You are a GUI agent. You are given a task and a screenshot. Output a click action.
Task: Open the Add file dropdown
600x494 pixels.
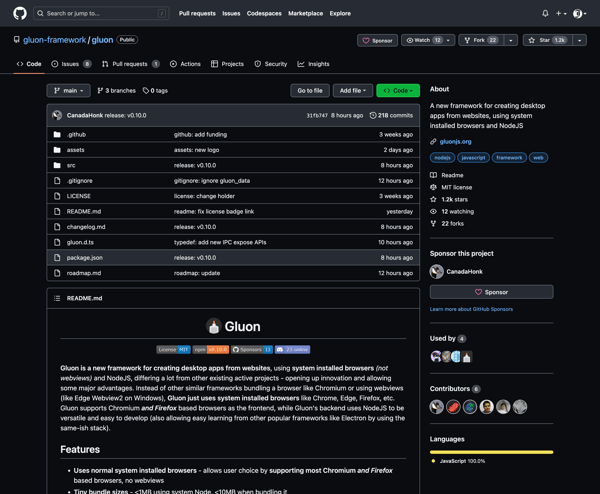[353, 91]
